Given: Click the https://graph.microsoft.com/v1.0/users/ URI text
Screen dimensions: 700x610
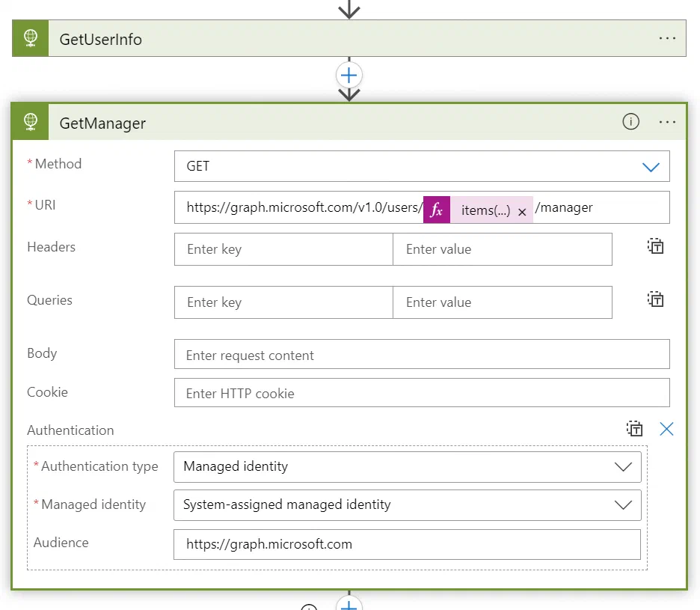Looking at the screenshot, I should pos(304,207).
